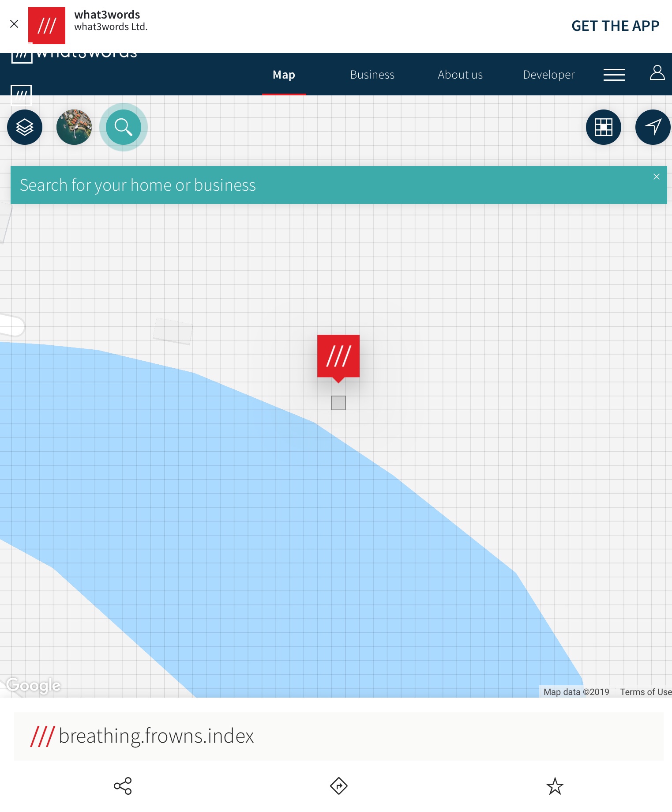
Task: Open the Developer section
Action: 548,75
